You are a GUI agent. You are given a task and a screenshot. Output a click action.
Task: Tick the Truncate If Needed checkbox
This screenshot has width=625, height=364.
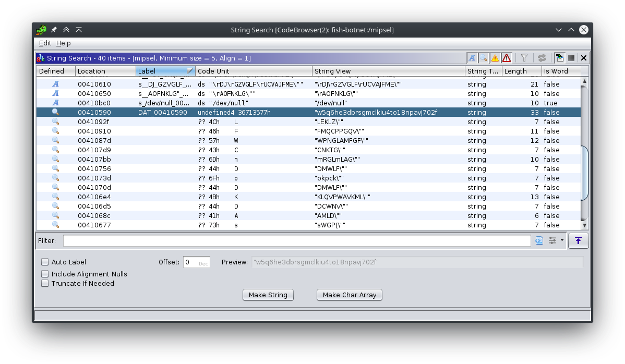tap(45, 284)
